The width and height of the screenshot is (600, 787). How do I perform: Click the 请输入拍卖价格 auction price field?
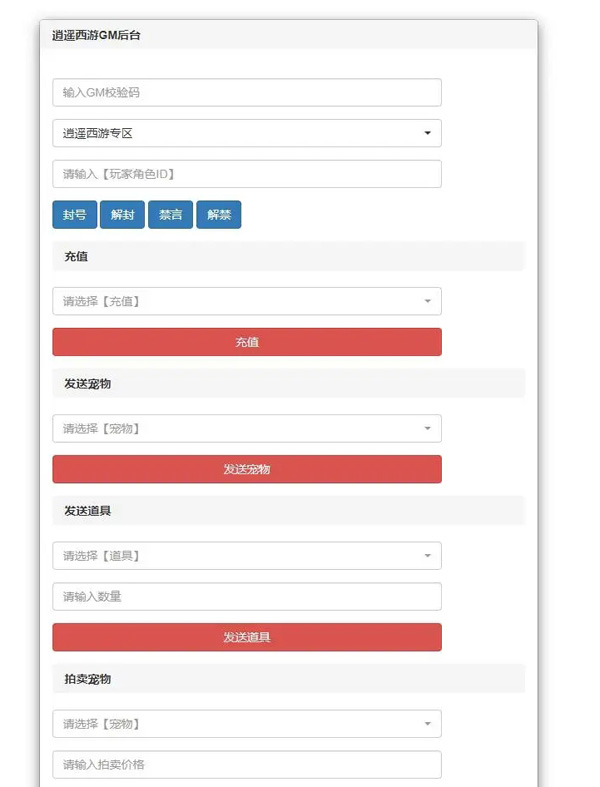tap(246, 765)
